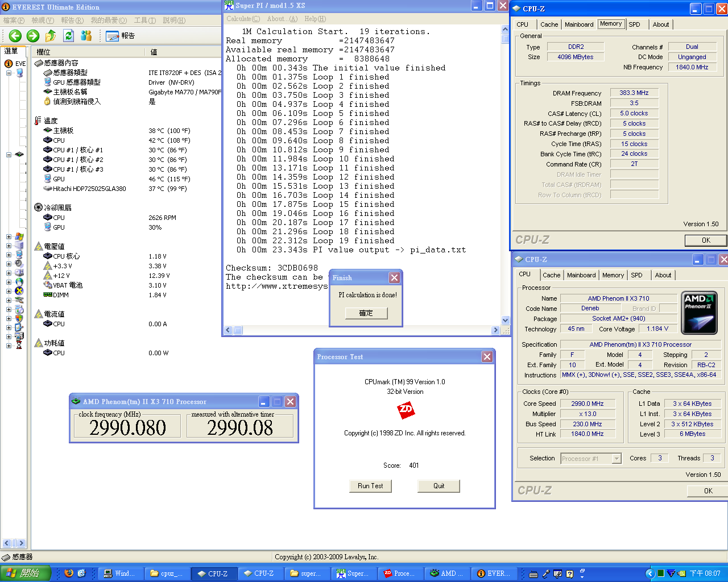Expand the Windows flag operating system node
Screen dimensions: 728x582
[9, 236]
